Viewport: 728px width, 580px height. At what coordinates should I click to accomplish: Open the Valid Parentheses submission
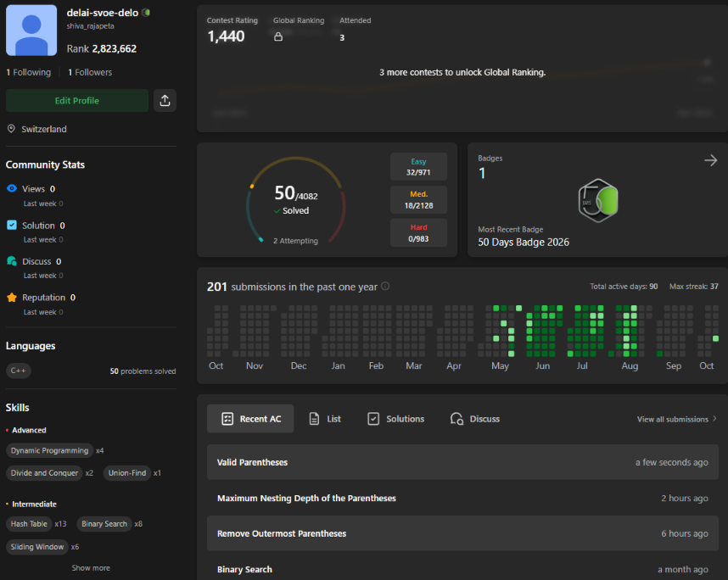click(463, 462)
